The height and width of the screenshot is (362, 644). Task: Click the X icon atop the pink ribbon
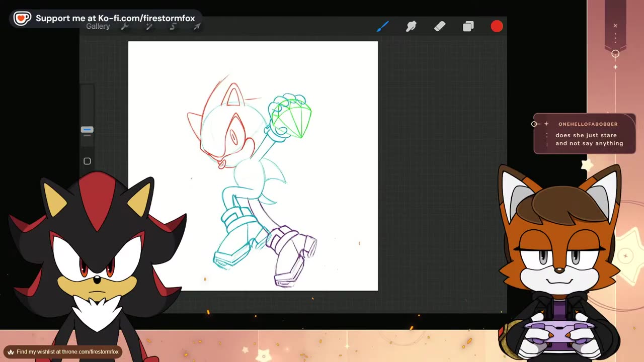(615, 26)
